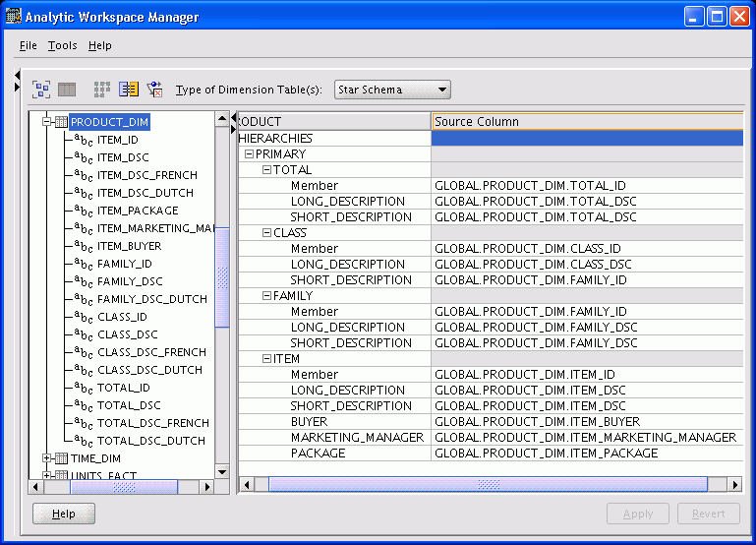The height and width of the screenshot is (545, 756).
Task: Click the GLOBAL.PRODUCT_DIM.ITEM_ID source cell
Action: (x=587, y=374)
